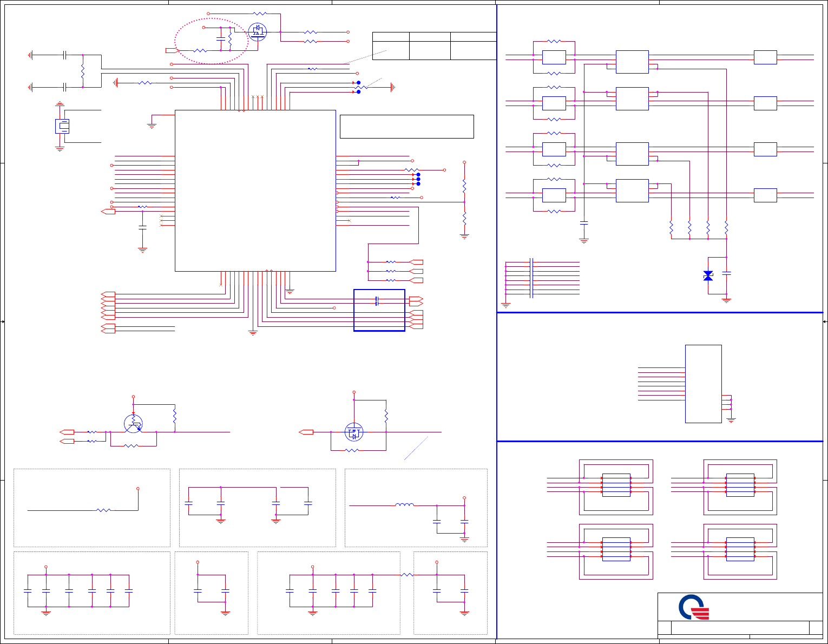
Task: Select the capacitor to ground below the IC's left pins
Action: [142, 228]
